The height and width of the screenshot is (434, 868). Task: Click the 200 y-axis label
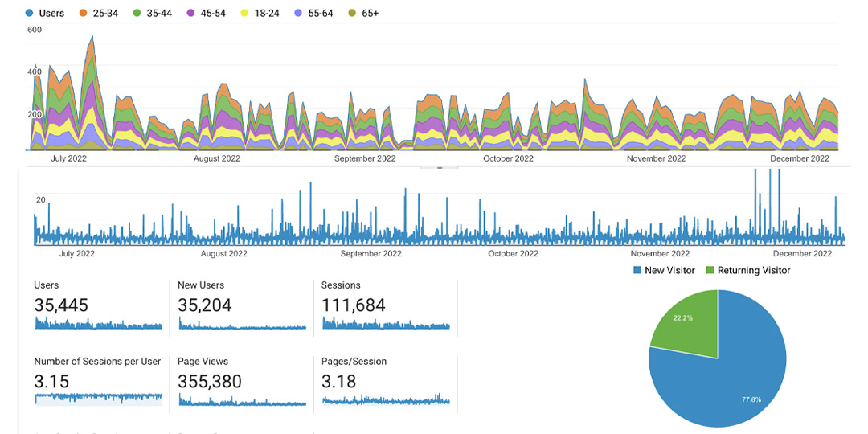click(35, 114)
